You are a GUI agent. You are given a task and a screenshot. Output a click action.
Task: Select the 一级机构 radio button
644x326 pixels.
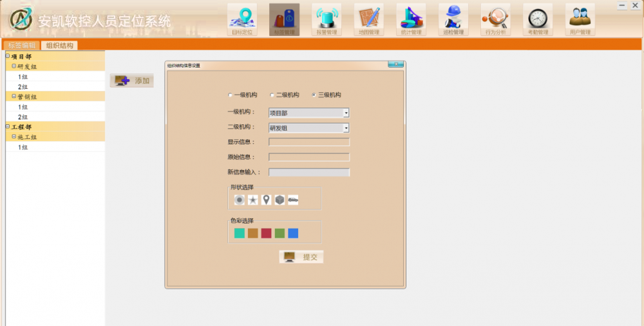[231, 95]
